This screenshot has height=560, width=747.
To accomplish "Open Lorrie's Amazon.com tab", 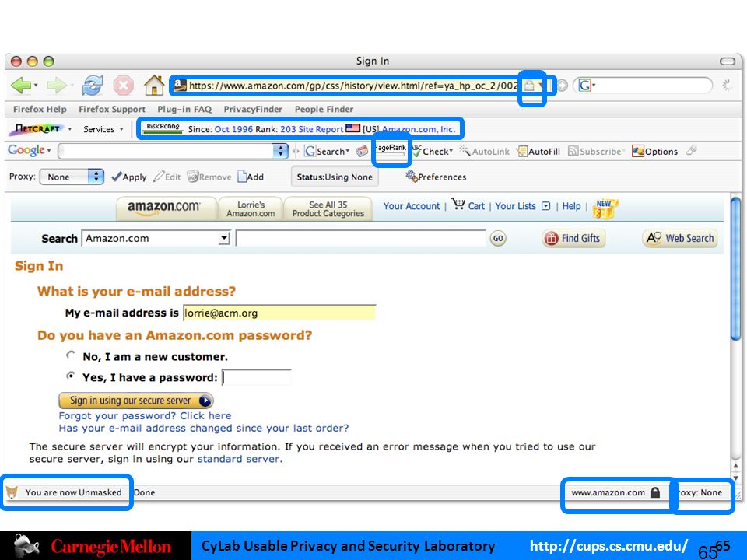I will [x=251, y=208].
